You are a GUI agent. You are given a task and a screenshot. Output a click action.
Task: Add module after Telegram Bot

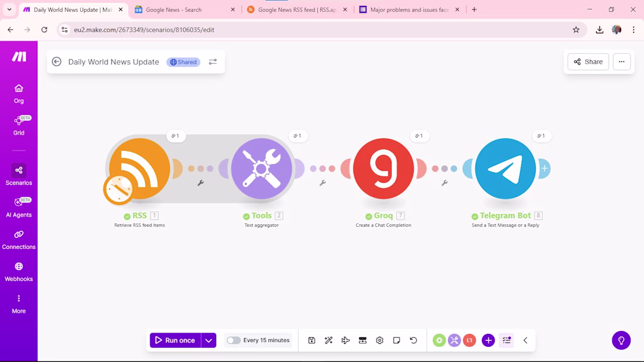[x=544, y=169]
